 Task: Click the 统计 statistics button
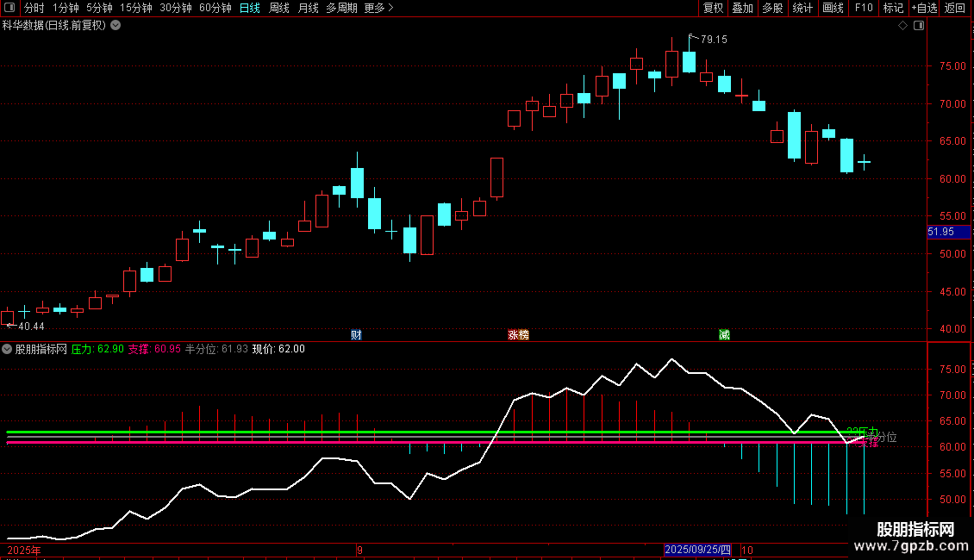802,8
